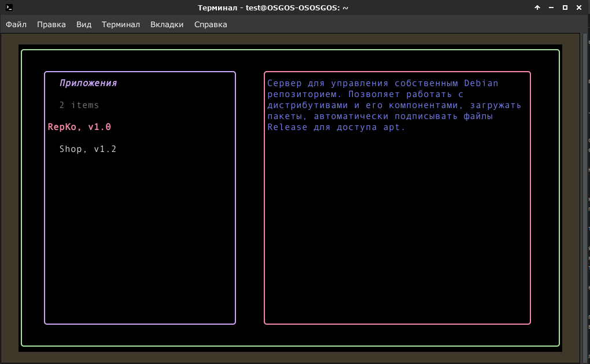The image size is (590, 364).
Task: Click the always-on-top arrow icon
Action: tap(537, 8)
